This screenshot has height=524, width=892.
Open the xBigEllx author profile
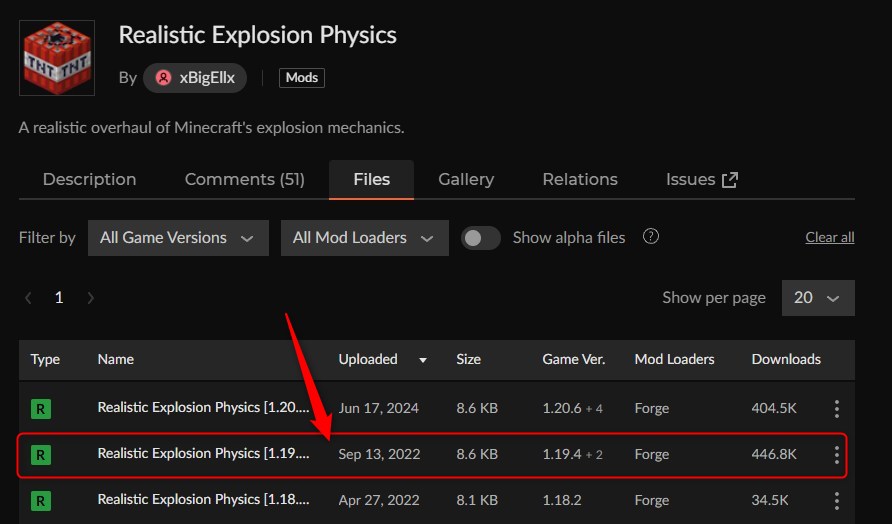pos(195,78)
